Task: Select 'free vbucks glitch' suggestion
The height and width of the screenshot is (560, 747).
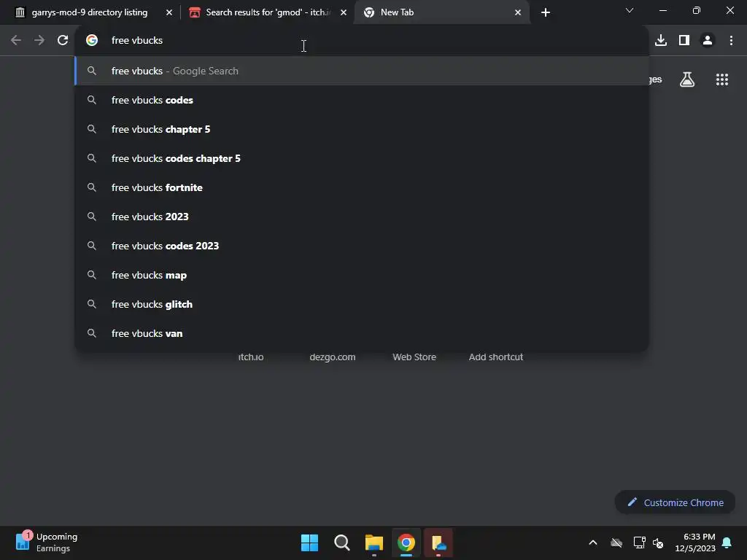Action: coord(362,304)
